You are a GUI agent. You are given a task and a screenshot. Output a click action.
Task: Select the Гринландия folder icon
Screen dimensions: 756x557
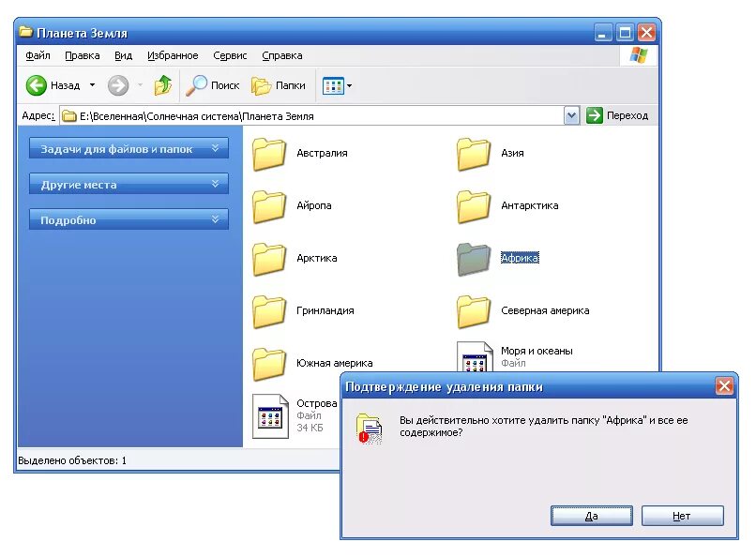coord(269,311)
